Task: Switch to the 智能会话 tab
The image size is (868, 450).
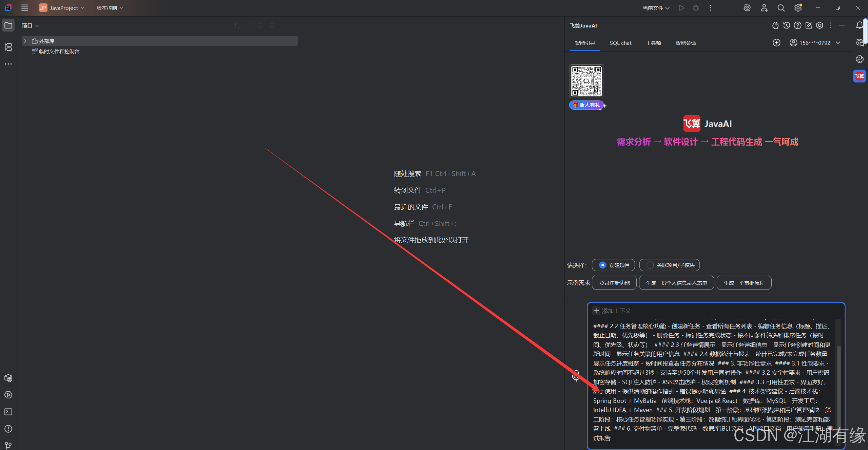Action: click(686, 43)
